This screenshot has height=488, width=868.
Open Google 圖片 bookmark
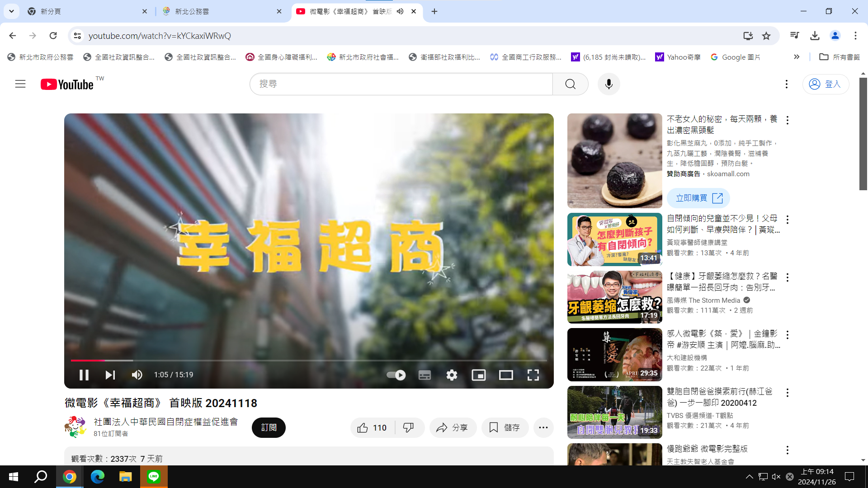736,57
